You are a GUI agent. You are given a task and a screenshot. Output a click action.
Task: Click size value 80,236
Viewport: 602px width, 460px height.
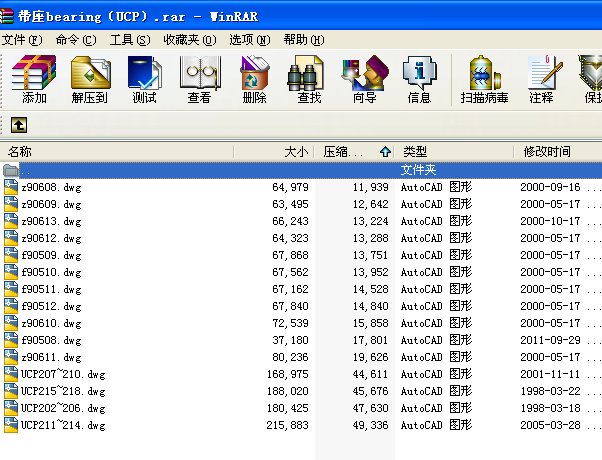pos(290,357)
